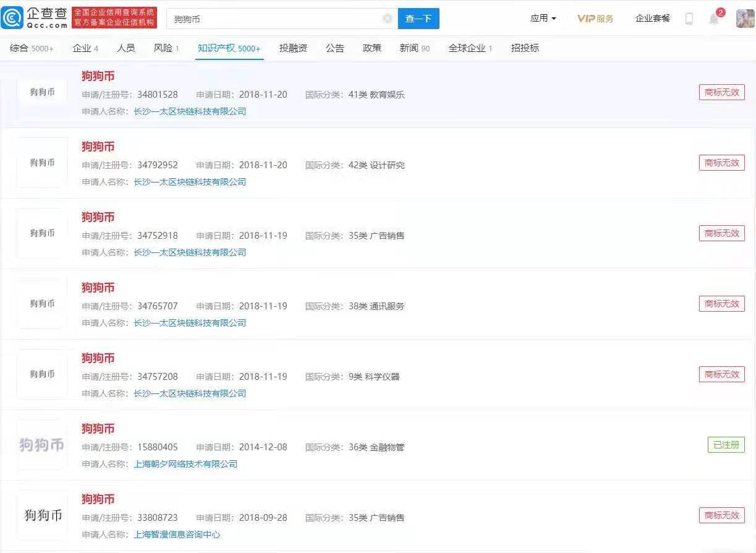Click the green 已注册 status tag
Image resolution: width=756 pixels, height=553 pixels.
pyautogui.click(x=726, y=445)
